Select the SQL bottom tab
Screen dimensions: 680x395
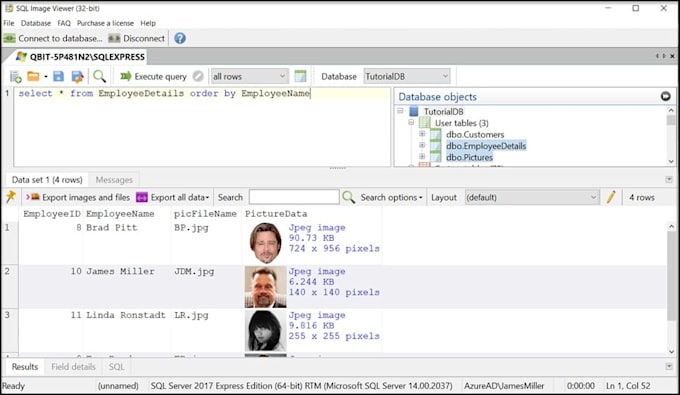point(116,367)
